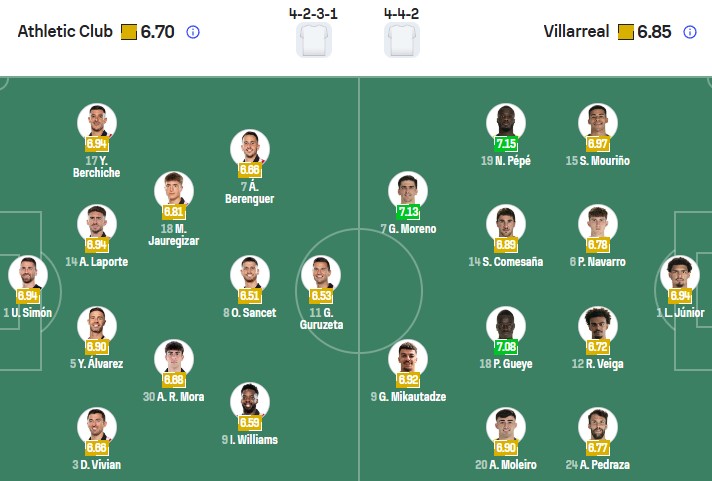Open M. Jauregizar's player avatar
The image size is (712, 481).
click(173, 191)
